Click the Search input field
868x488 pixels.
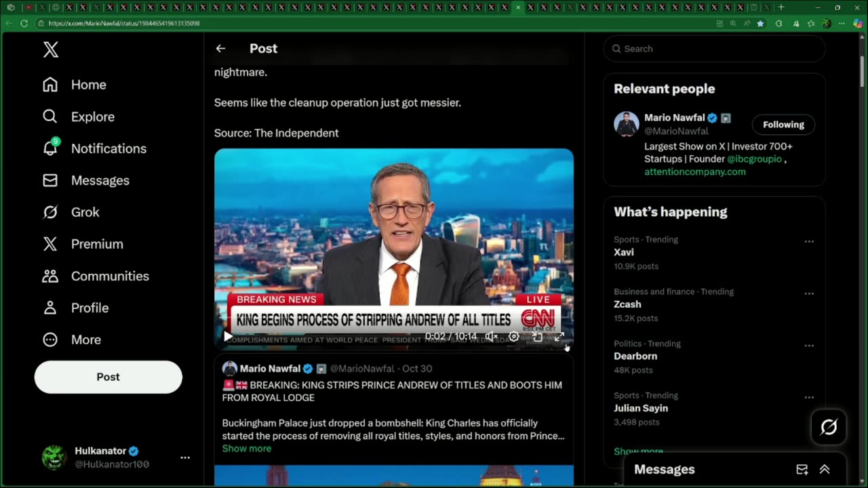pos(714,49)
